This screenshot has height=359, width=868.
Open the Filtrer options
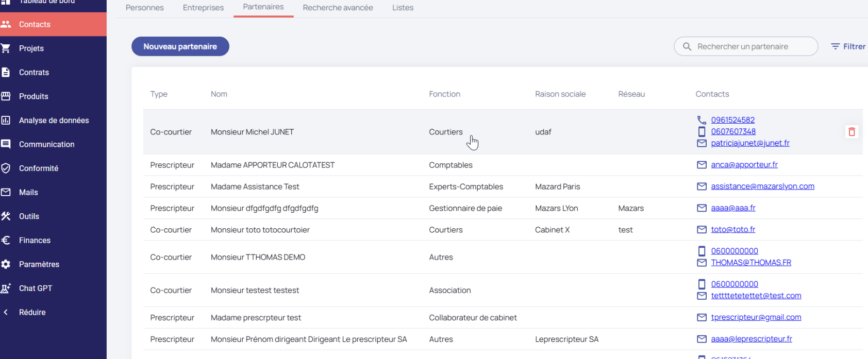pyautogui.click(x=848, y=46)
